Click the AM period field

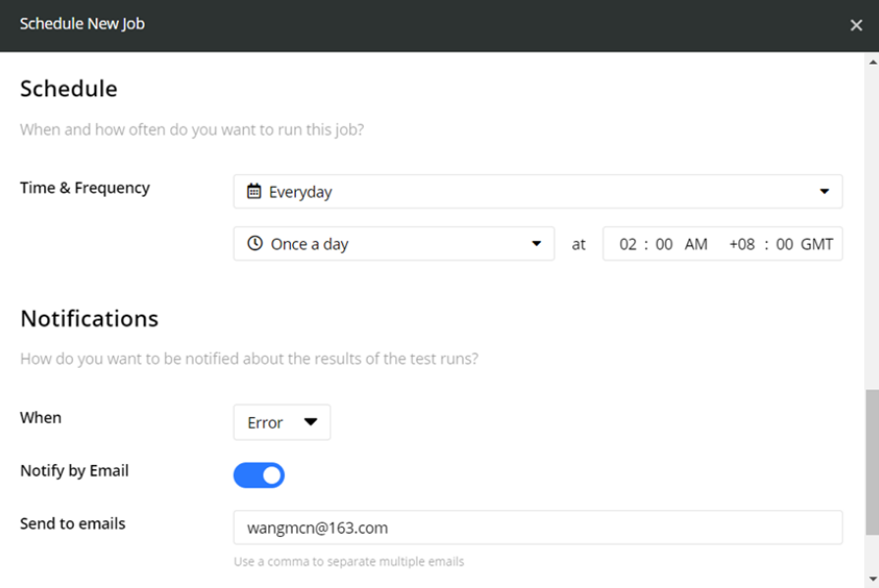pyautogui.click(x=696, y=245)
